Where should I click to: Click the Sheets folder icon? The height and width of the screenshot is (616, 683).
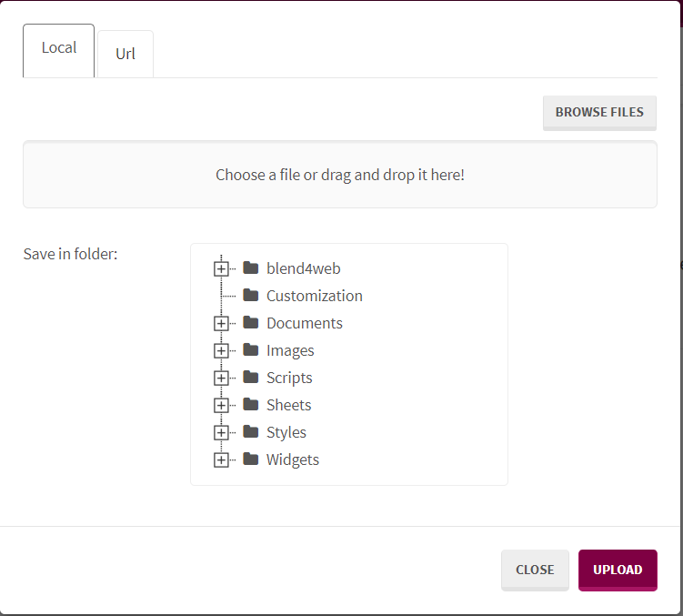pyautogui.click(x=251, y=405)
